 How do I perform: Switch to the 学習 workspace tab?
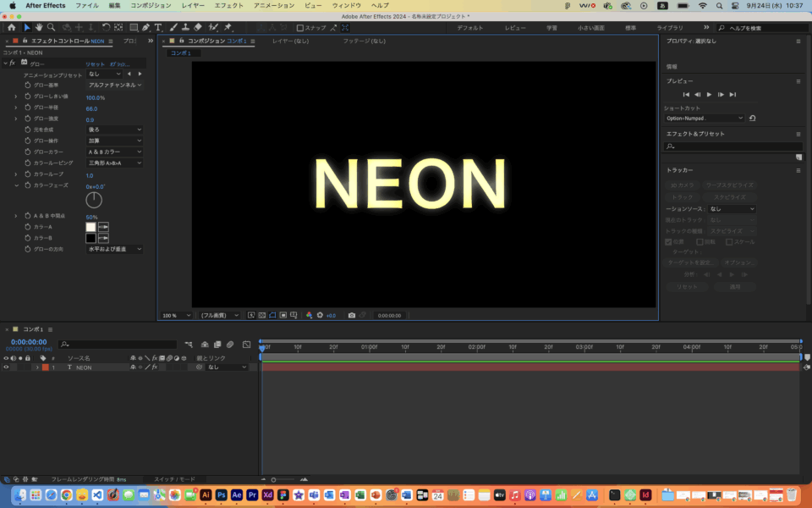[x=551, y=28]
